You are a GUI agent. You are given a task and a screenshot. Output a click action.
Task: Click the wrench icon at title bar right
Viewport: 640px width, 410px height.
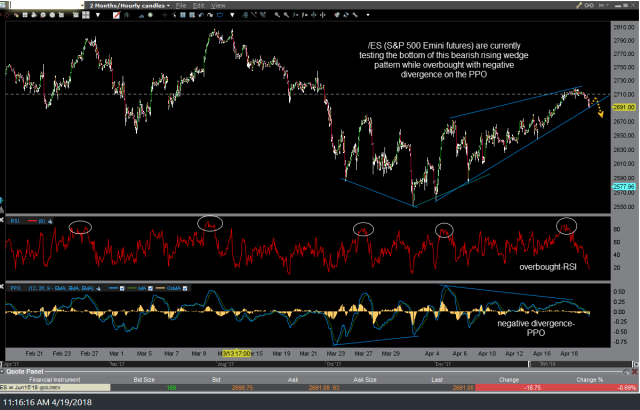pos(579,5)
